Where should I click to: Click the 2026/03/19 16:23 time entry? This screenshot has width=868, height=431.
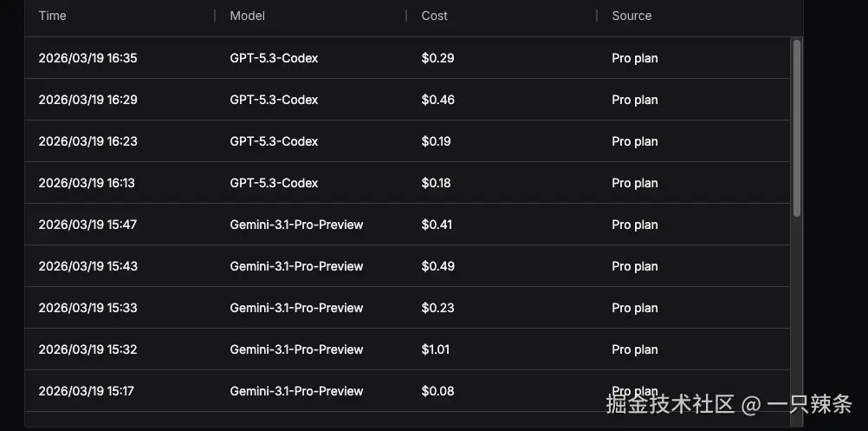87,141
